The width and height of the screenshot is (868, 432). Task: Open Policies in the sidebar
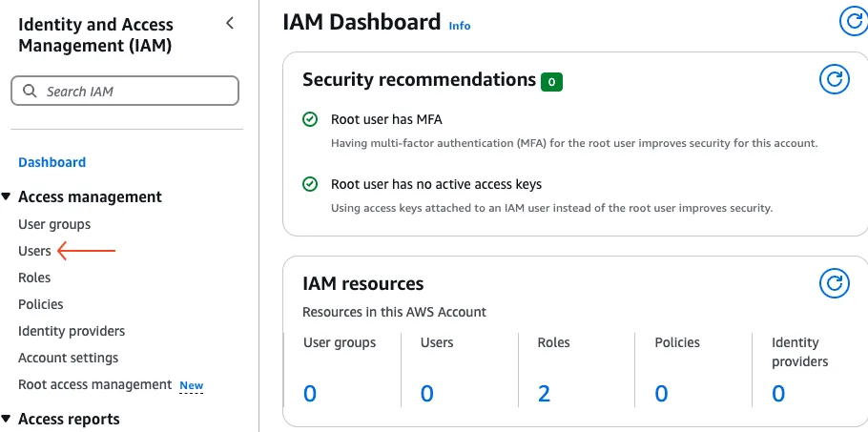pyautogui.click(x=40, y=304)
